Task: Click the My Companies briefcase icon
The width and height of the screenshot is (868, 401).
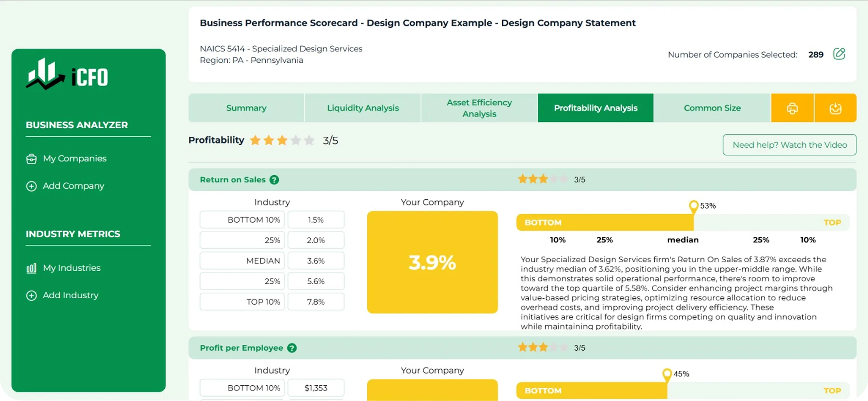Action: [31, 159]
